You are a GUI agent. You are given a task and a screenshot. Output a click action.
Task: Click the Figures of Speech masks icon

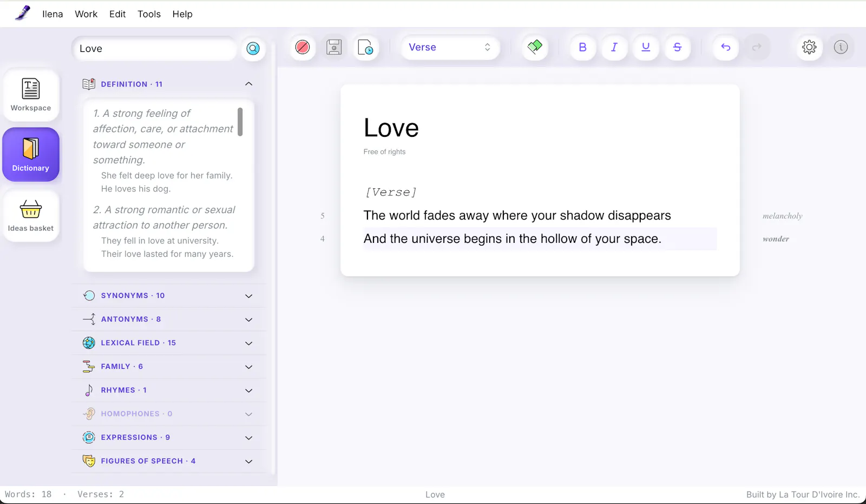click(x=89, y=461)
